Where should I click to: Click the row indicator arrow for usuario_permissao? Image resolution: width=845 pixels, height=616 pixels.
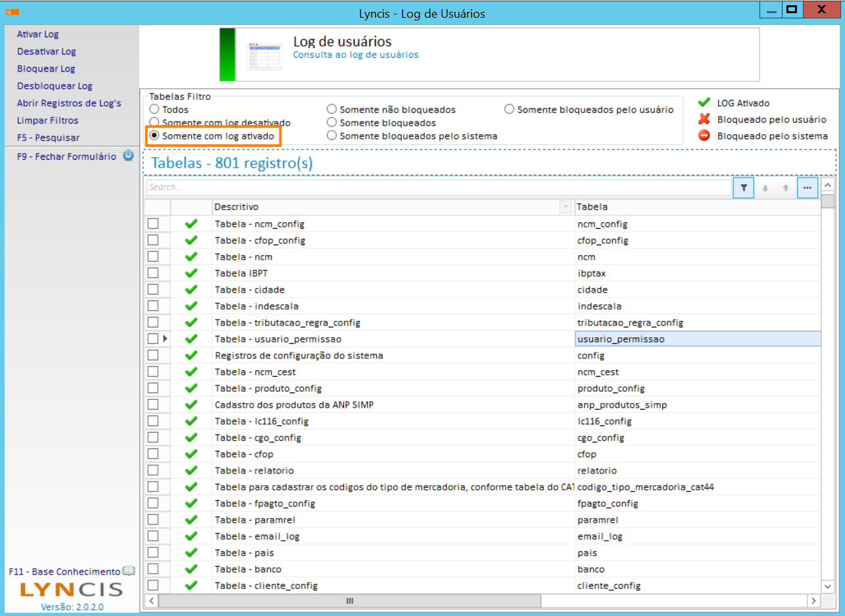pos(165,339)
